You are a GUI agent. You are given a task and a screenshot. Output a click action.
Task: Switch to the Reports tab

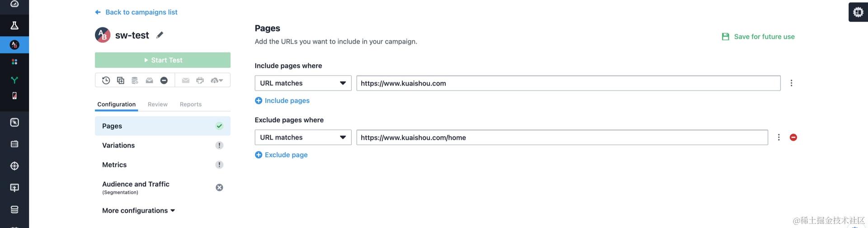[191, 104]
